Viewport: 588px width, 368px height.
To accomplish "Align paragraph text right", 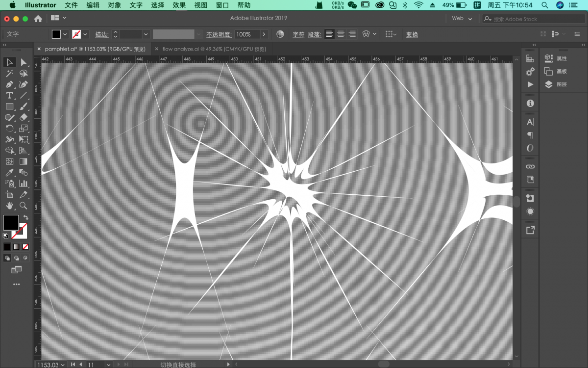I will [x=352, y=34].
